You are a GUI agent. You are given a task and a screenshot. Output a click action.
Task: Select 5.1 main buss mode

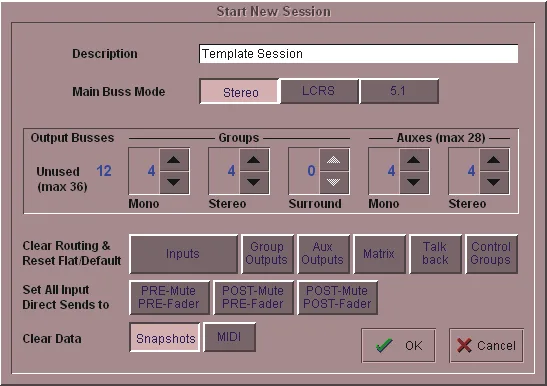tap(399, 91)
